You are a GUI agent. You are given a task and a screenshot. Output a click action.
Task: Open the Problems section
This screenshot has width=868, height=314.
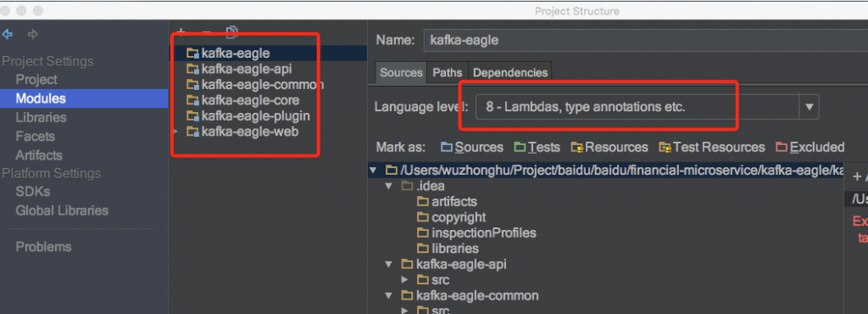pyautogui.click(x=43, y=246)
